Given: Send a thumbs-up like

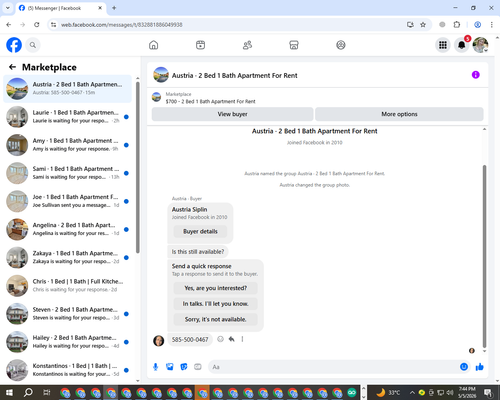Looking at the screenshot, I should (480, 367).
